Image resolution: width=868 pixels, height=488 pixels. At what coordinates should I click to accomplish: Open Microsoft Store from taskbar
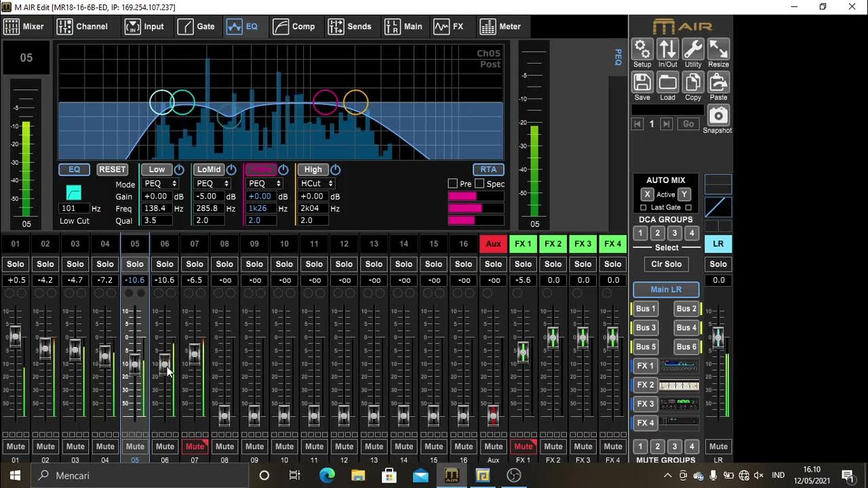(389, 475)
